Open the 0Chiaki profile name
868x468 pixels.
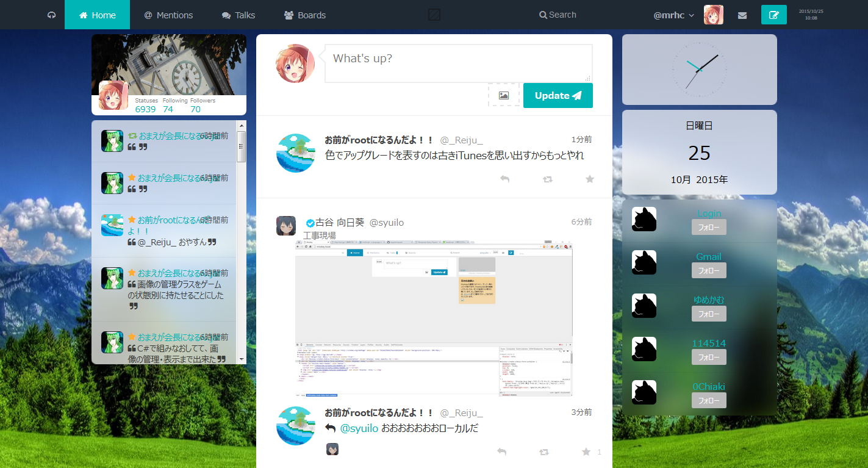click(709, 387)
